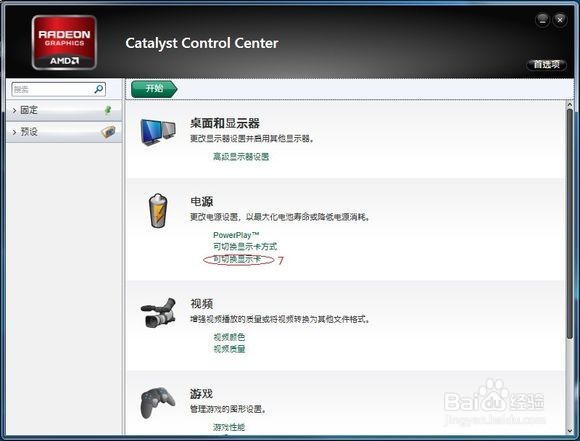Click the Catalyst Control Center title text
Image resolution: width=580 pixels, height=441 pixels.
202,43
